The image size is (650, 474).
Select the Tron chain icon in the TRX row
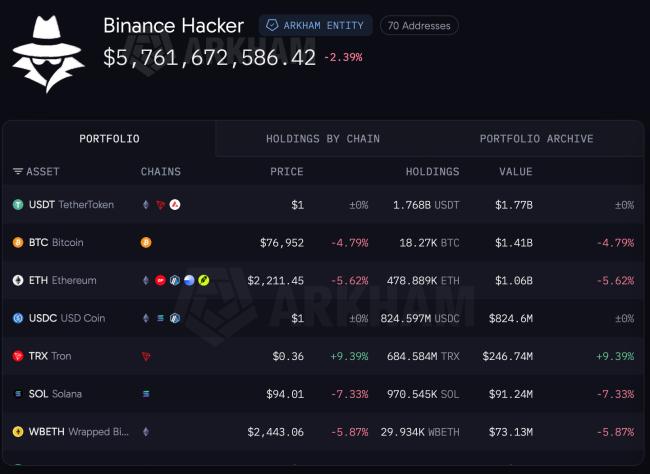pos(146,356)
